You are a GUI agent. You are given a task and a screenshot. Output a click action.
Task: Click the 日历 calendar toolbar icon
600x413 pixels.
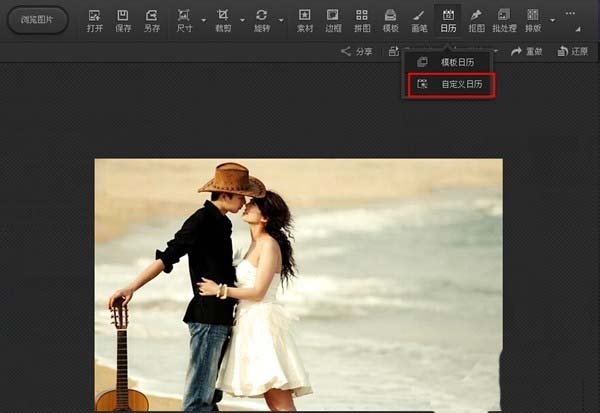(448, 21)
